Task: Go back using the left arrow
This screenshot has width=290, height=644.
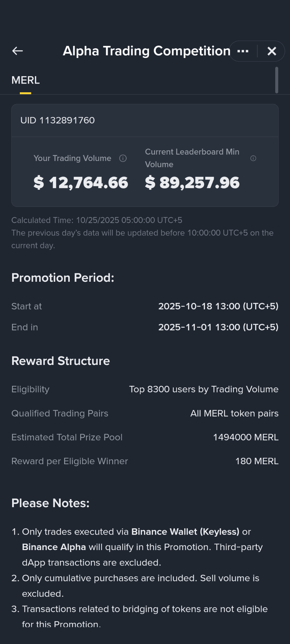Action: [x=17, y=51]
